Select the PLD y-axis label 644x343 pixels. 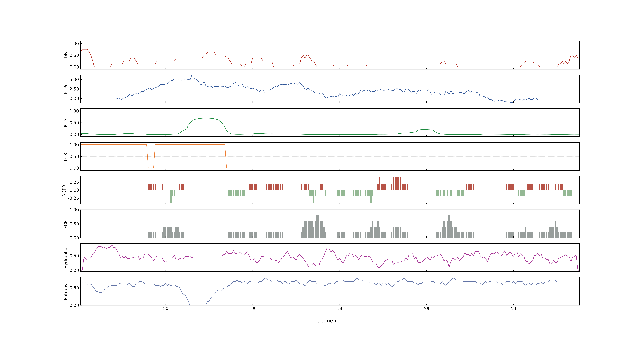coord(66,123)
